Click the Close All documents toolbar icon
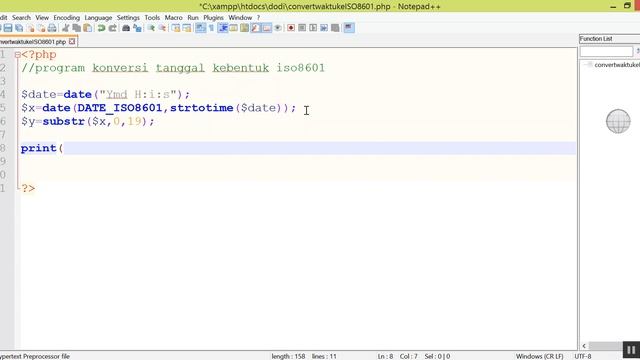 41,28
